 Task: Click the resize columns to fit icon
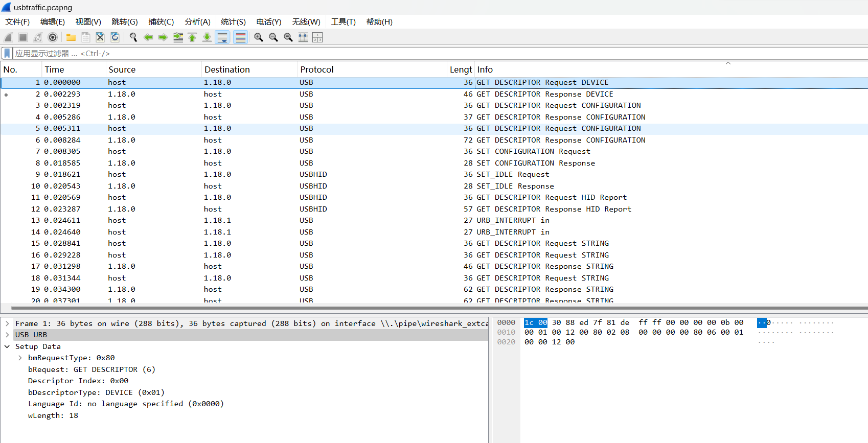[x=303, y=37]
